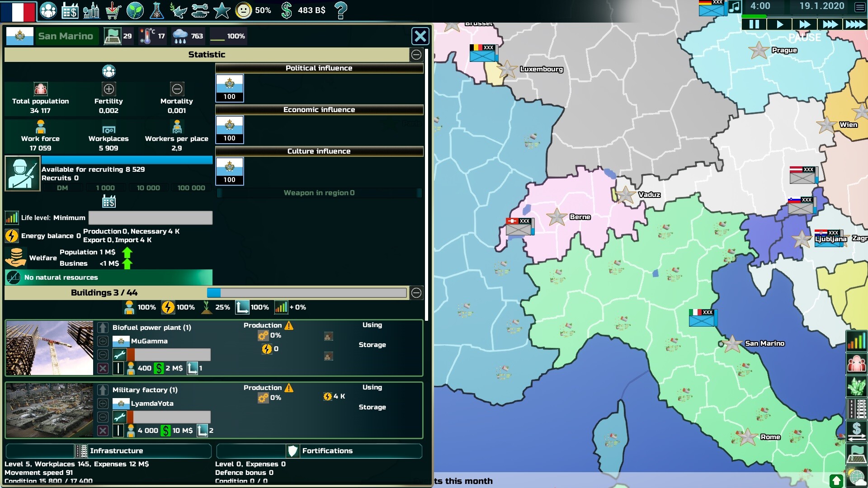Collapse the Buildings section
Screen dimensions: 868x488
pos(416,293)
